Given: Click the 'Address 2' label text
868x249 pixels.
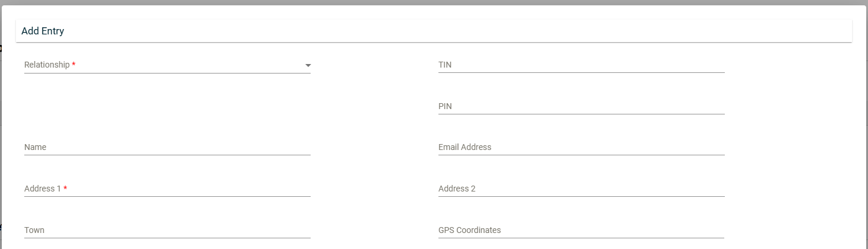Looking at the screenshot, I should (457, 189).
